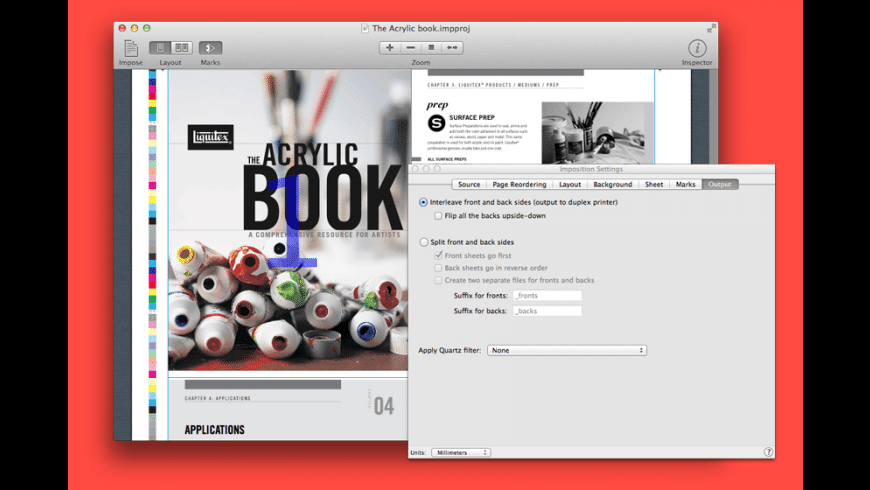The image size is (870, 490).
Task: Switch to the Layout tab
Action: (x=570, y=184)
